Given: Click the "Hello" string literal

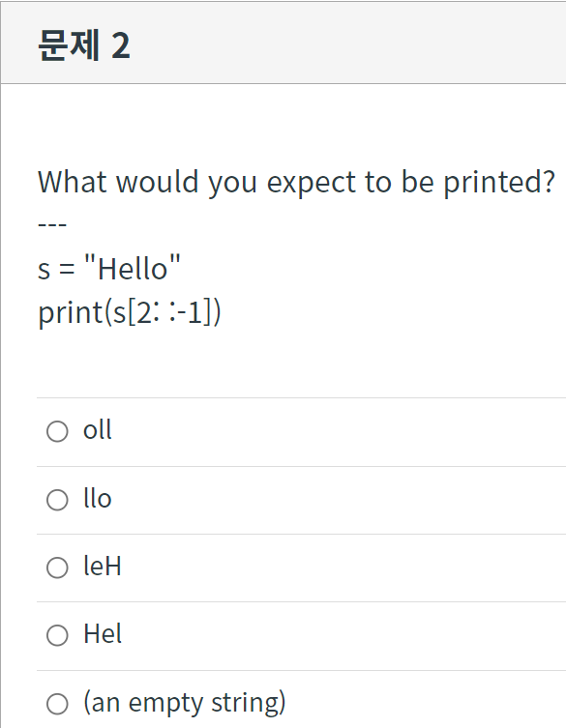Looking at the screenshot, I should click(133, 268).
